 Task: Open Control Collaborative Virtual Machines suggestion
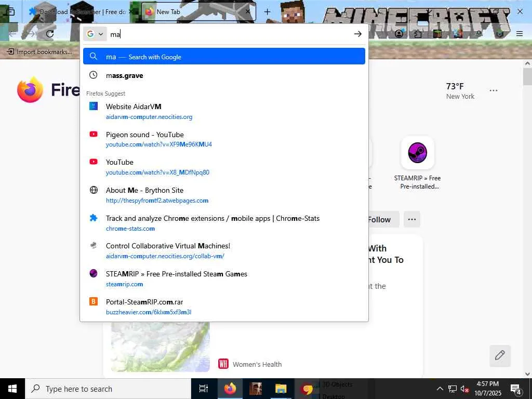pos(224,251)
